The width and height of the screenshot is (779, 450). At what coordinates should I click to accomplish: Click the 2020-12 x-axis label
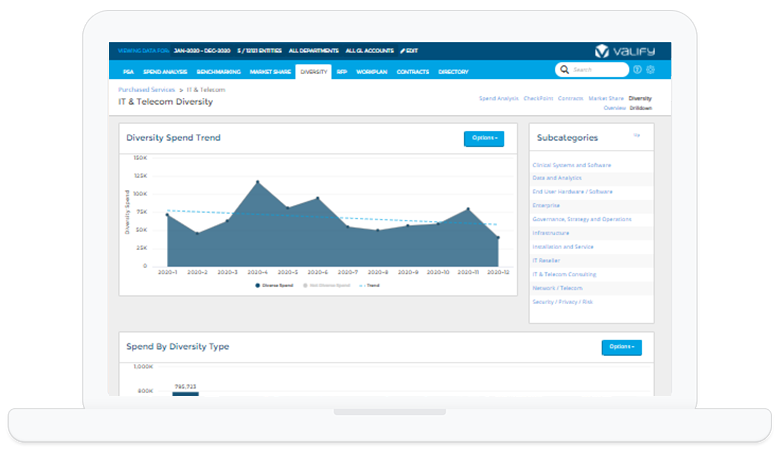click(498, 272)
